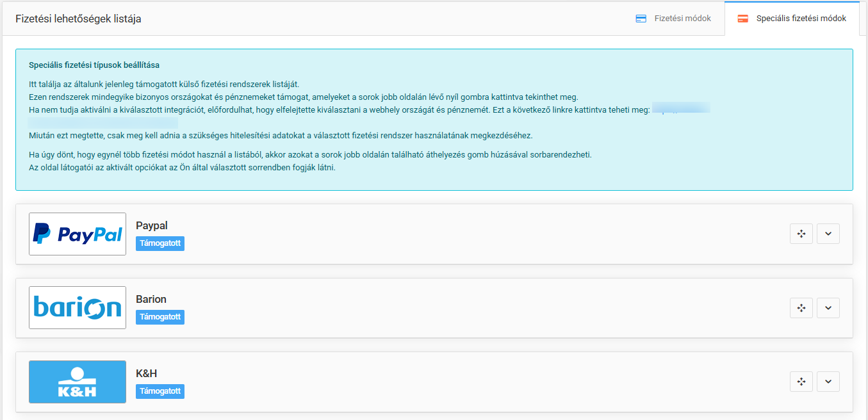Open the blurred link in the info box

coord(681,109)
